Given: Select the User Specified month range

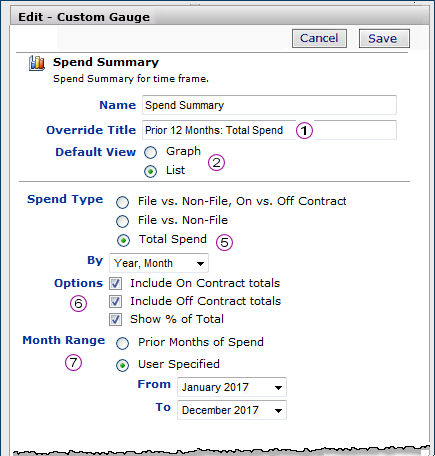Looking at the screenshot, I should click(x=122, y=365).
